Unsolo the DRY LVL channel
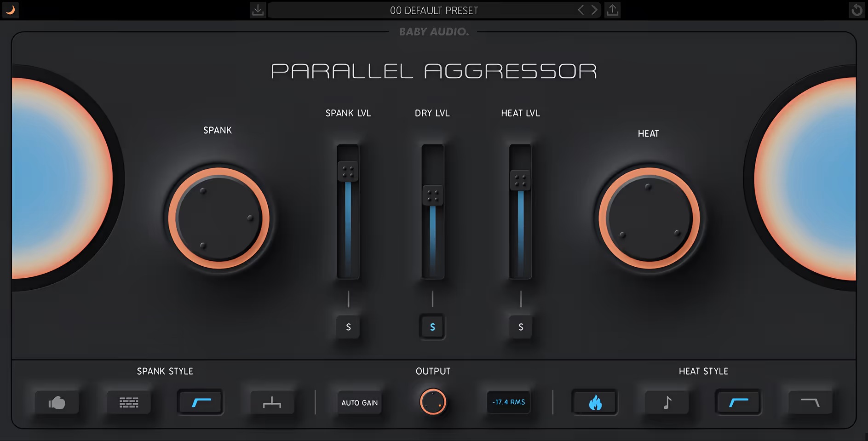The height and width of the screenshot is (441, 868). (432, 327)
